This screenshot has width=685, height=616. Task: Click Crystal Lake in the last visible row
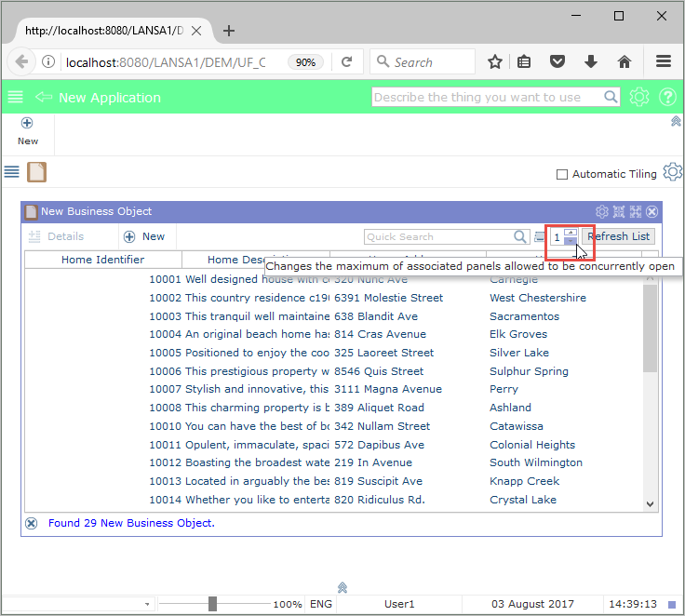[523, 500]
